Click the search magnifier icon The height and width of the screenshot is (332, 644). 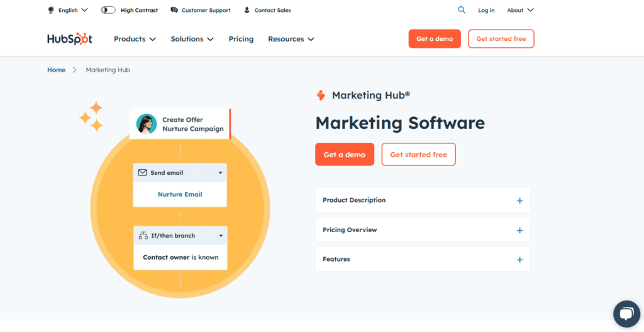tap(462, 10)
